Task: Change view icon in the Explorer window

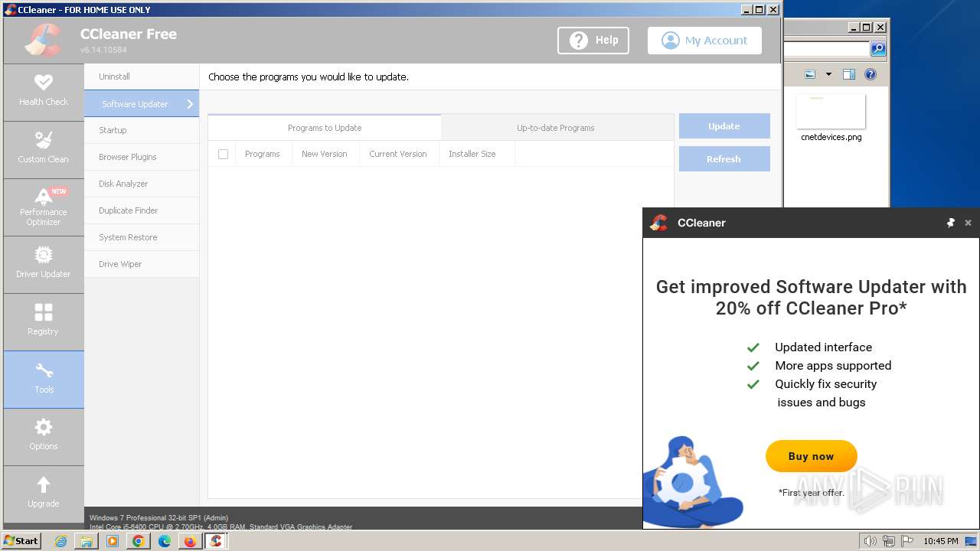Action: (810, 74)
